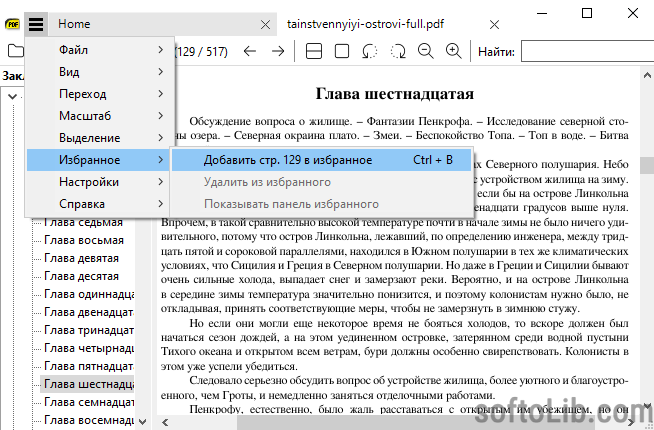
Task: Click Удалить из избранного entry
Action: [321, 182]
